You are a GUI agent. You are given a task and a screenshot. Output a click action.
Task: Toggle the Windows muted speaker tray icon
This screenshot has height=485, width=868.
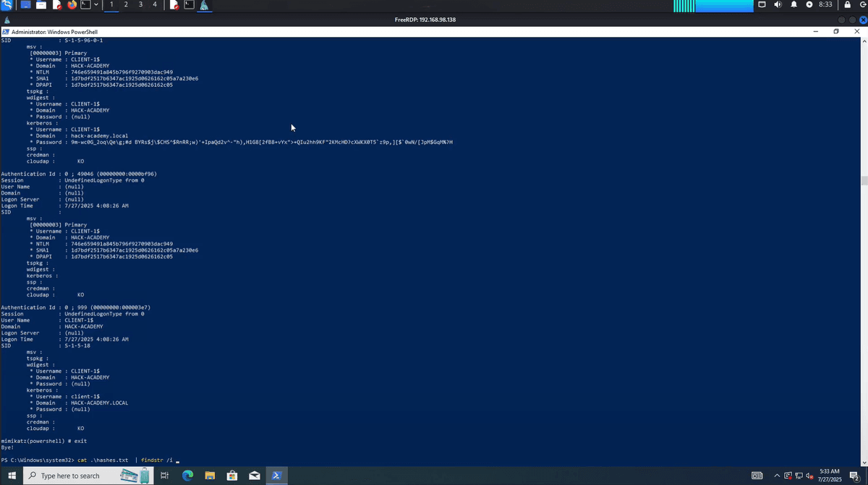click(809, 476)
